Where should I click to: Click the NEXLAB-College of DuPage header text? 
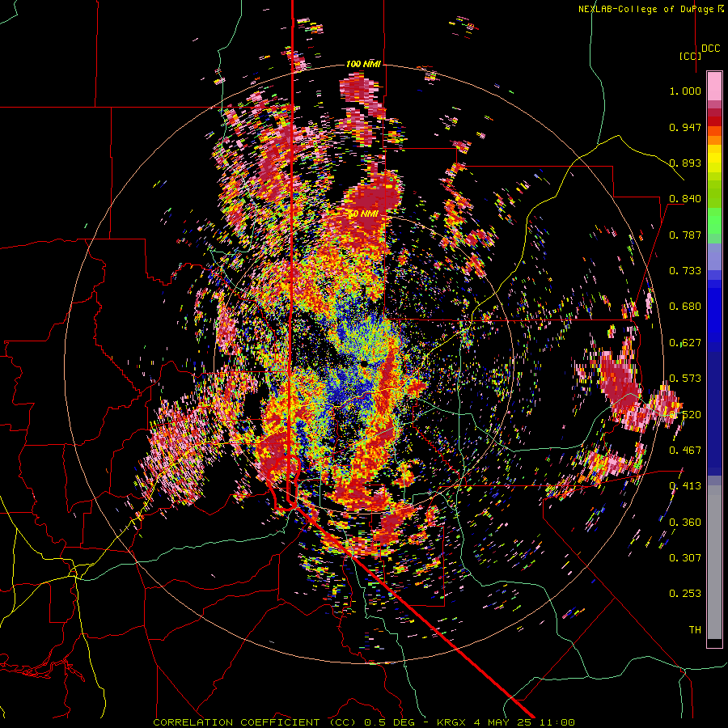(x=650, y=9)
